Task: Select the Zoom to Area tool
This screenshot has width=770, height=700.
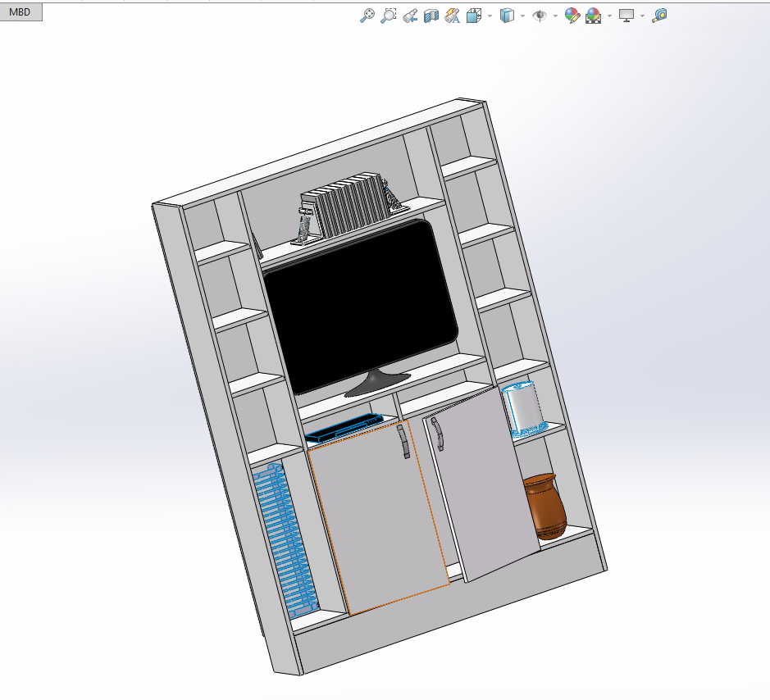Action: (389, 16)
